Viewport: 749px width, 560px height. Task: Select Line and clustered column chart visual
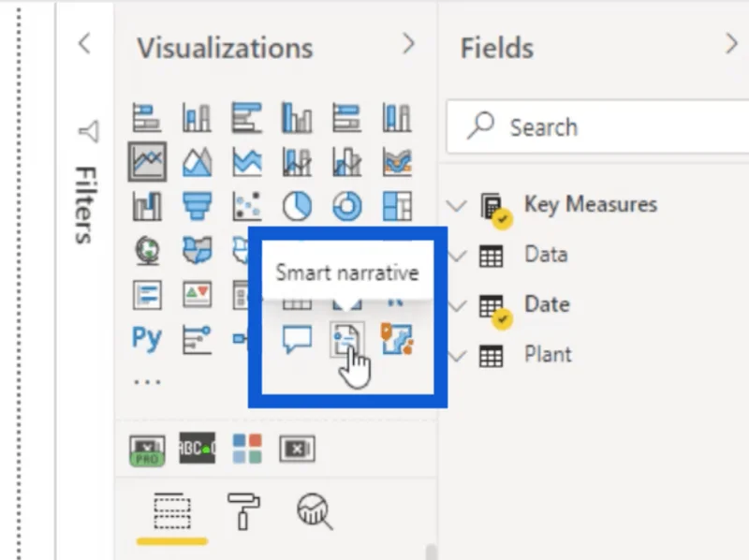[346, 162]
